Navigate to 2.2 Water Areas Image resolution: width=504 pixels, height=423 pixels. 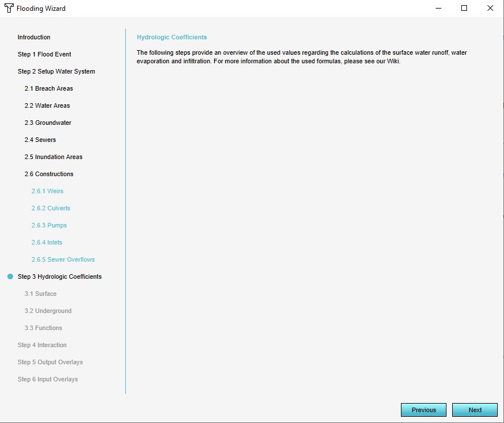point(48,106)
